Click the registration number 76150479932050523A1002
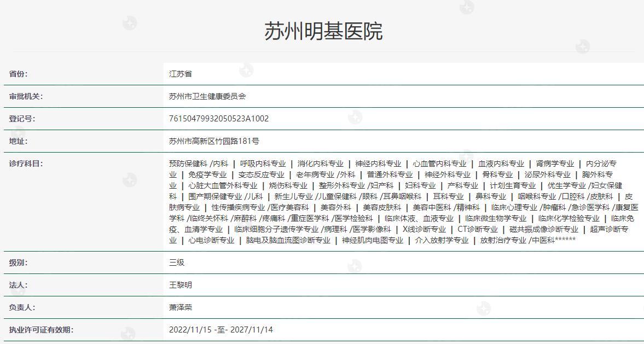 click(219, 119)
